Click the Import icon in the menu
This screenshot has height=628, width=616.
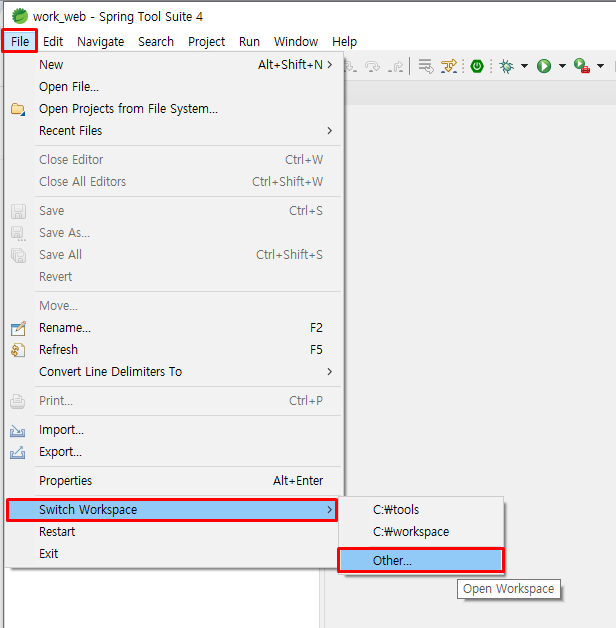coord(18,431)
